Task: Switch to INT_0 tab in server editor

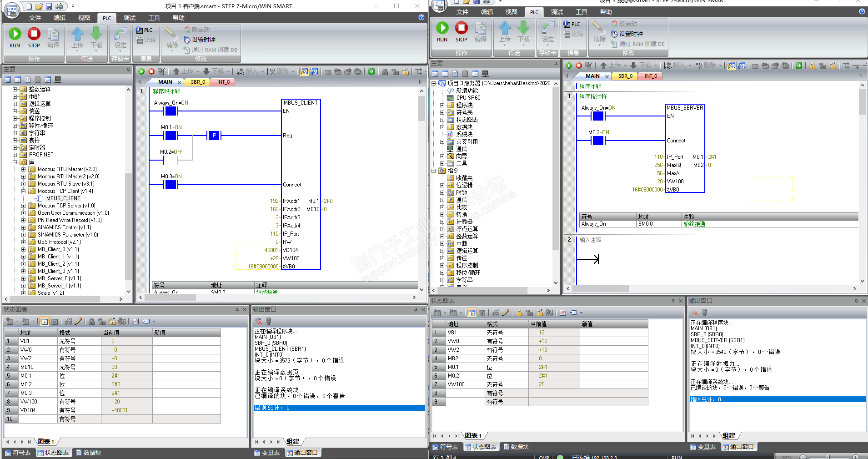Action: coord(651,76)
